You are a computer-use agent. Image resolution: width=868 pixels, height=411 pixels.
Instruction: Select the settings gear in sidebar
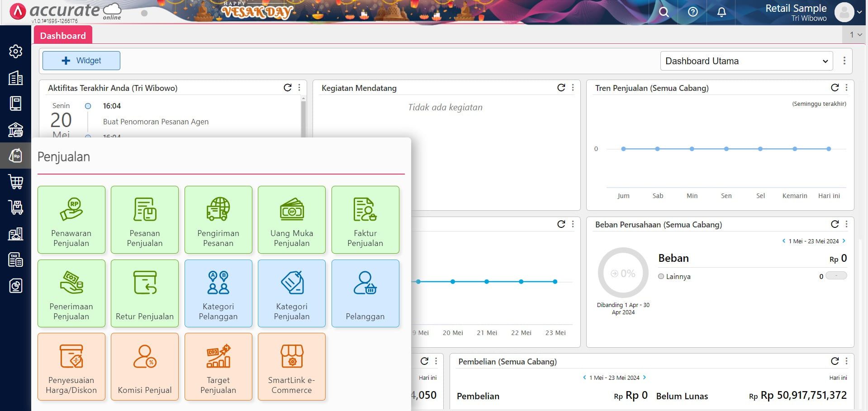[15, 52]
